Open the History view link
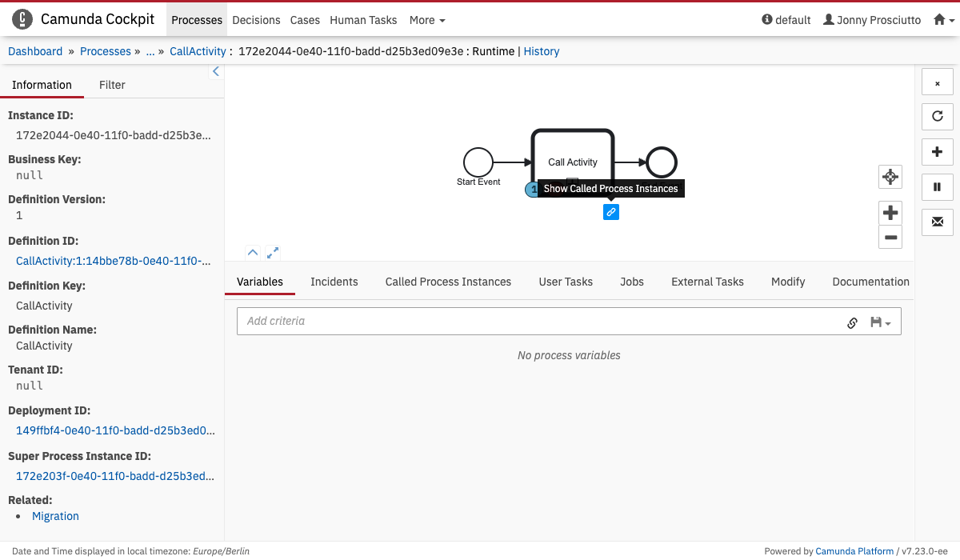 542,51
